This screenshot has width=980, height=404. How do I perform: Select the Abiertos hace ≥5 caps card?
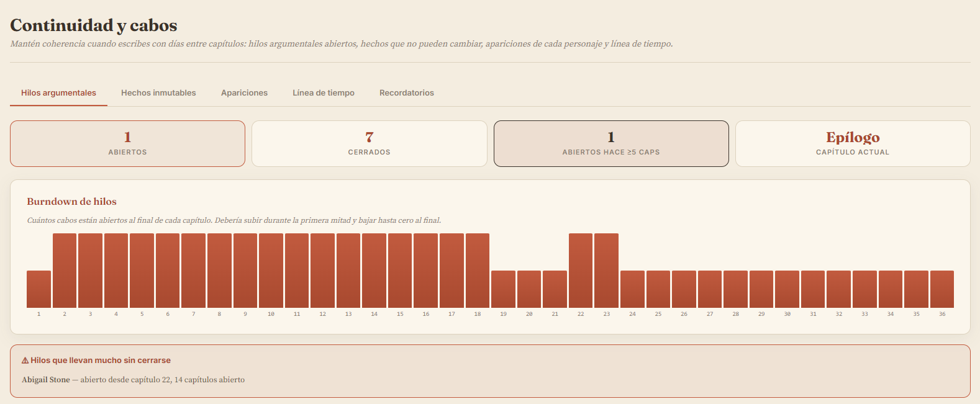(x=611, y=143)
